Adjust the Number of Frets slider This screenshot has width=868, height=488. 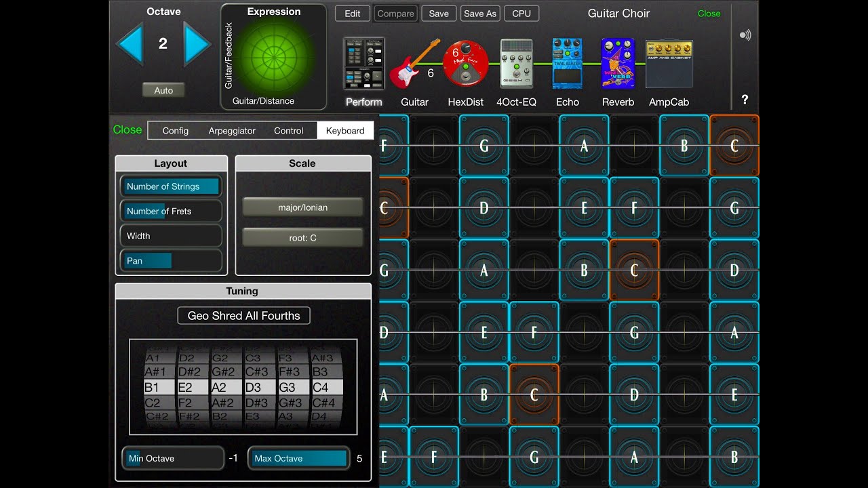click(x=171, y=211)
